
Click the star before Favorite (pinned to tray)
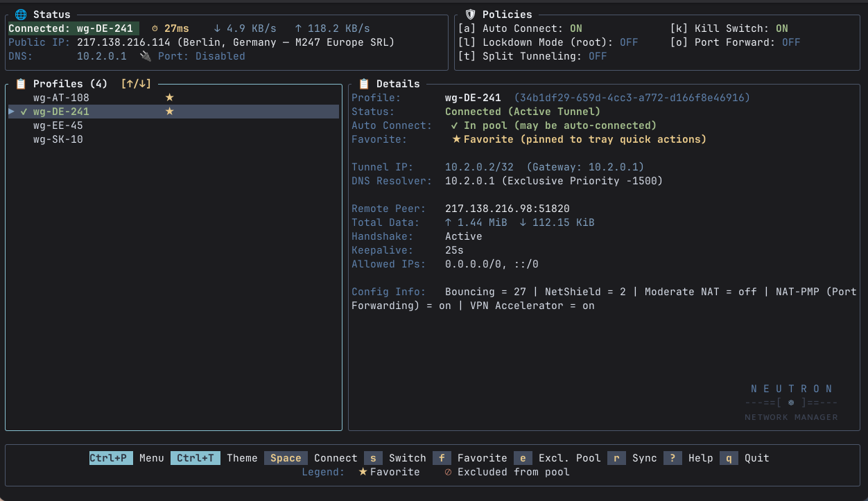[x=456, y=139]
